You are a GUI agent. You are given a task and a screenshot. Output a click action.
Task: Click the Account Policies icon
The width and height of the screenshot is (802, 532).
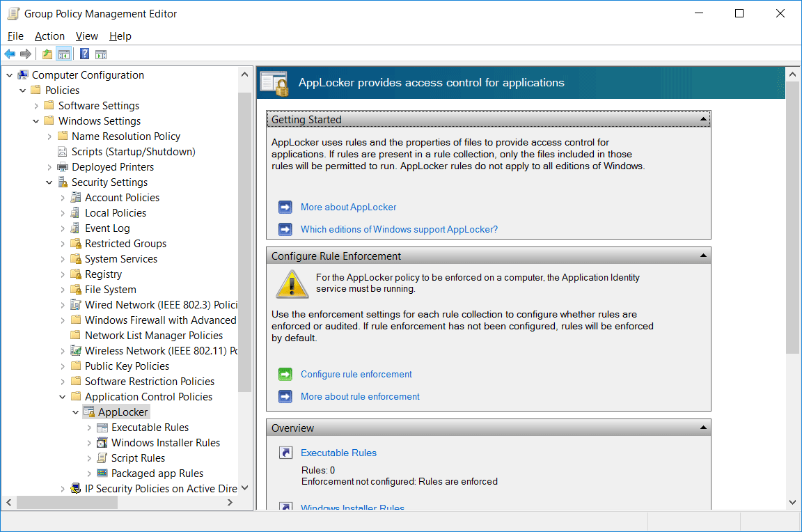tap(76, 198)
